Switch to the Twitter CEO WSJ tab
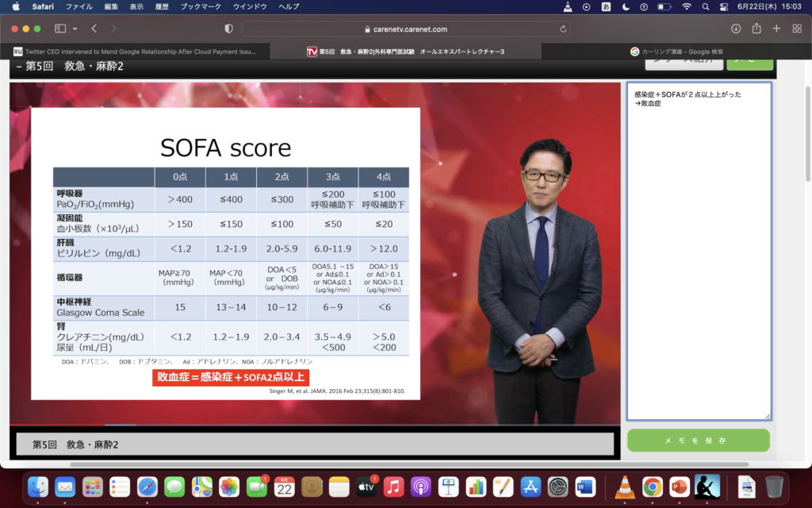 coord(135,52)
